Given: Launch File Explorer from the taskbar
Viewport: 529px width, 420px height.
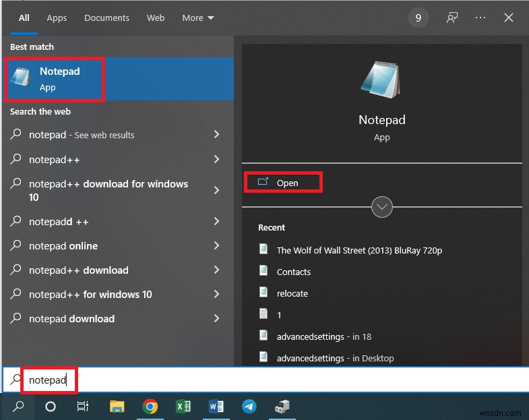Looking at the screenshot, I should point(117,406).
